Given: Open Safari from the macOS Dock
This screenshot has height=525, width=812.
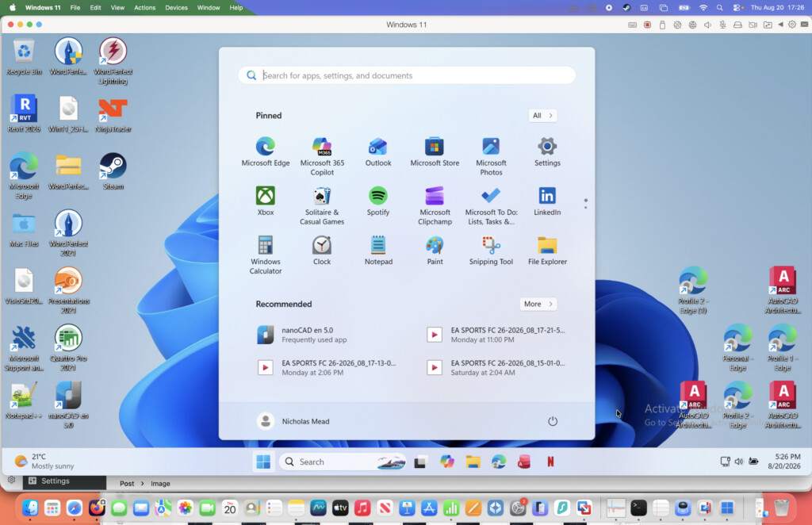Looking at the screenshot, I should click(x=75, y=508).
